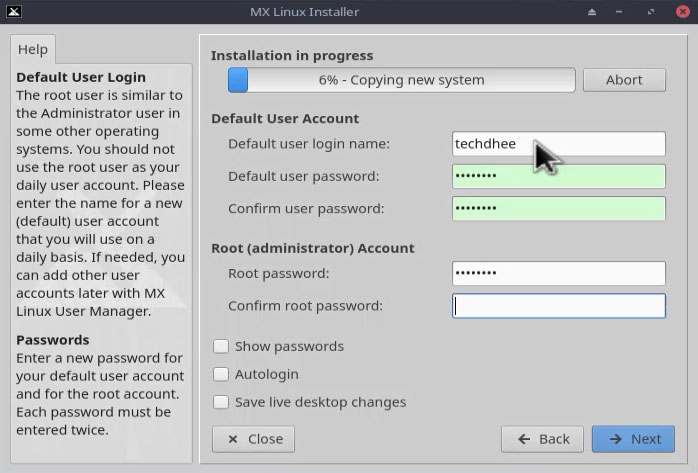
Task: Check Save live desktop changes
Action: tap(221, 402)
